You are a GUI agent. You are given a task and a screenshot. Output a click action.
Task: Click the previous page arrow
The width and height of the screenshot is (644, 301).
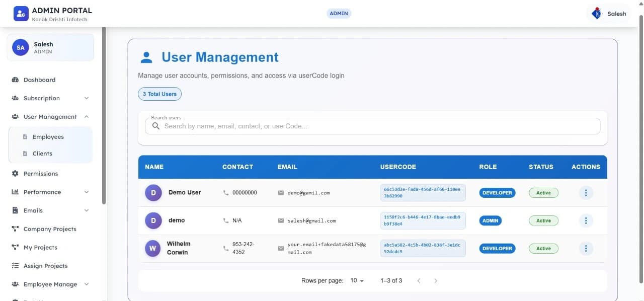[419, 280]
